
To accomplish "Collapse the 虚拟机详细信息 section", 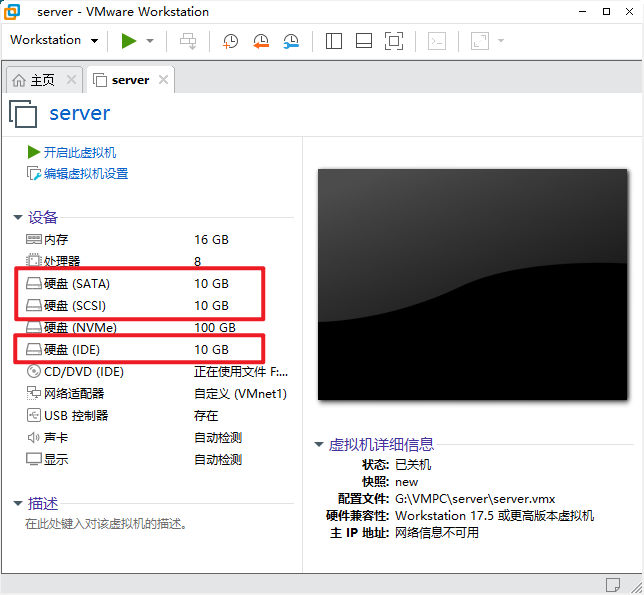I will pyautogui.click(x=319, y=445).
